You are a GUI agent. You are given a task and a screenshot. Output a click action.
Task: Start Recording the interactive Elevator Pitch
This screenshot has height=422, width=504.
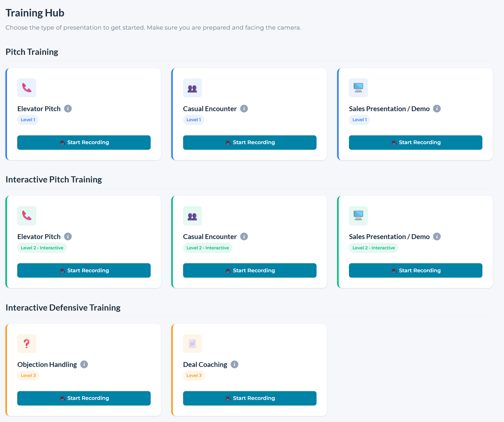pos(84,270)
